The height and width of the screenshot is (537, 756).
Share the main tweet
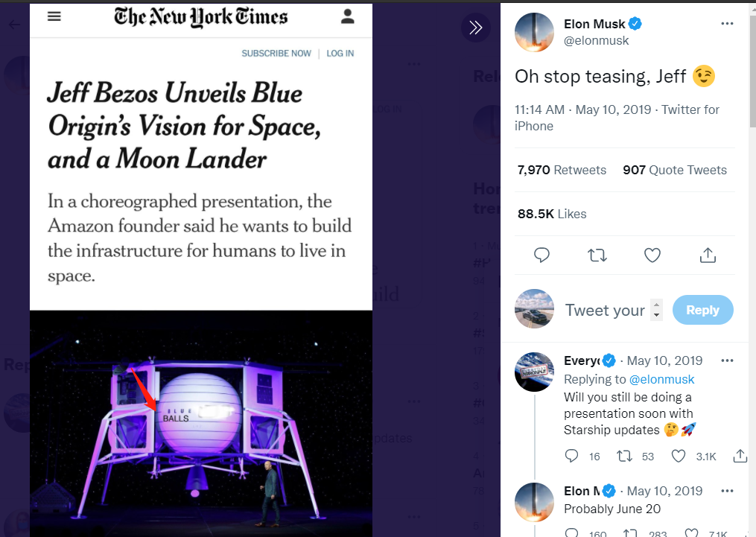(708, 255)
